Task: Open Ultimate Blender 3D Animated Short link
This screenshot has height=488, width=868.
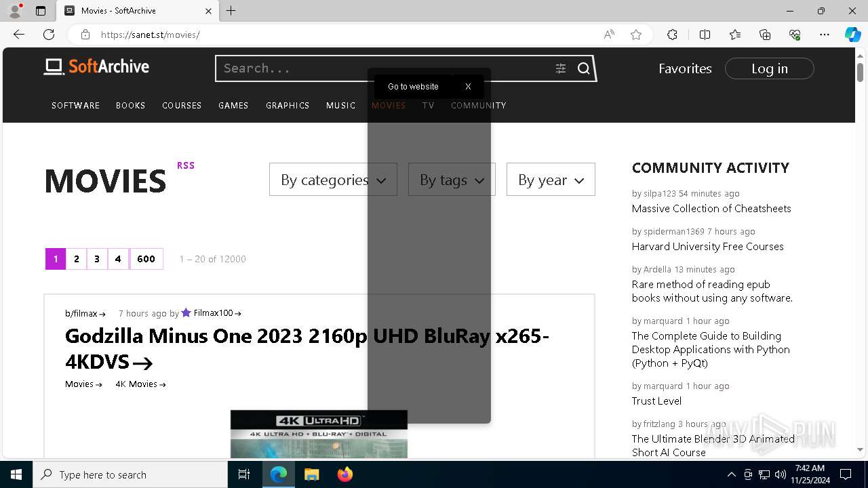Action: [713, 446]
